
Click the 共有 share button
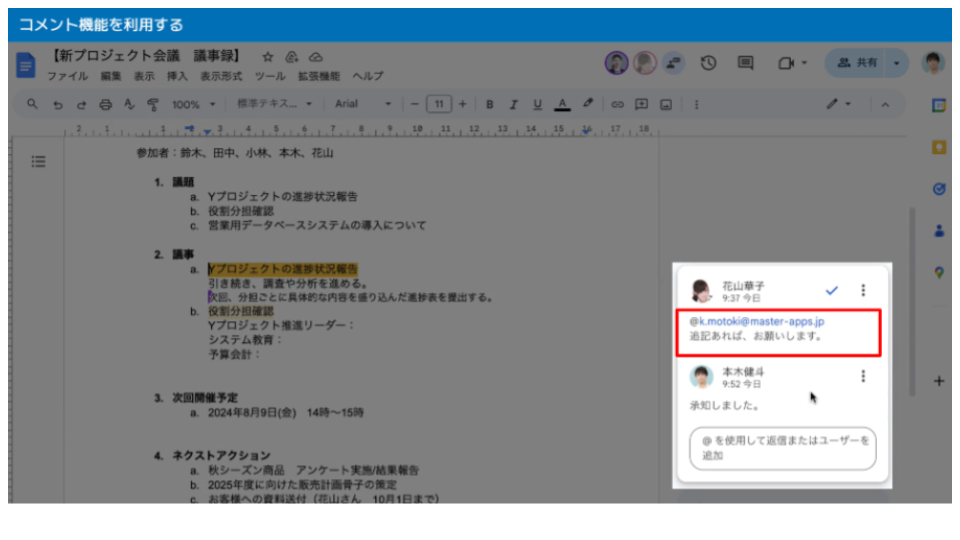pos(857,62)
